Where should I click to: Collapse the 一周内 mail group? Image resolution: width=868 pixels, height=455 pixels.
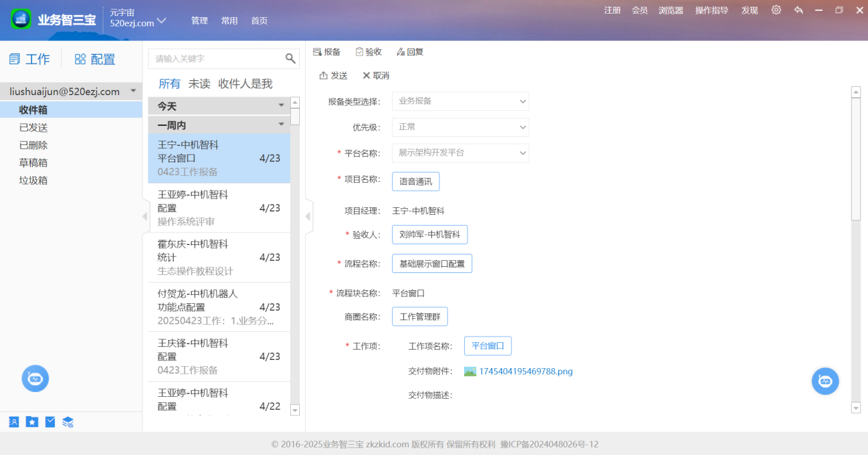(281, 125)
